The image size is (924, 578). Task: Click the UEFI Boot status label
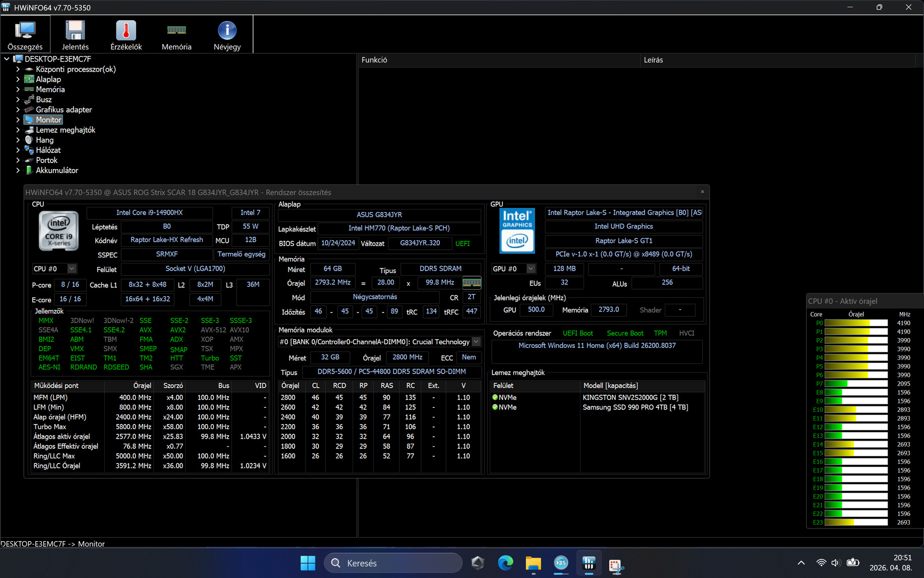578,333
